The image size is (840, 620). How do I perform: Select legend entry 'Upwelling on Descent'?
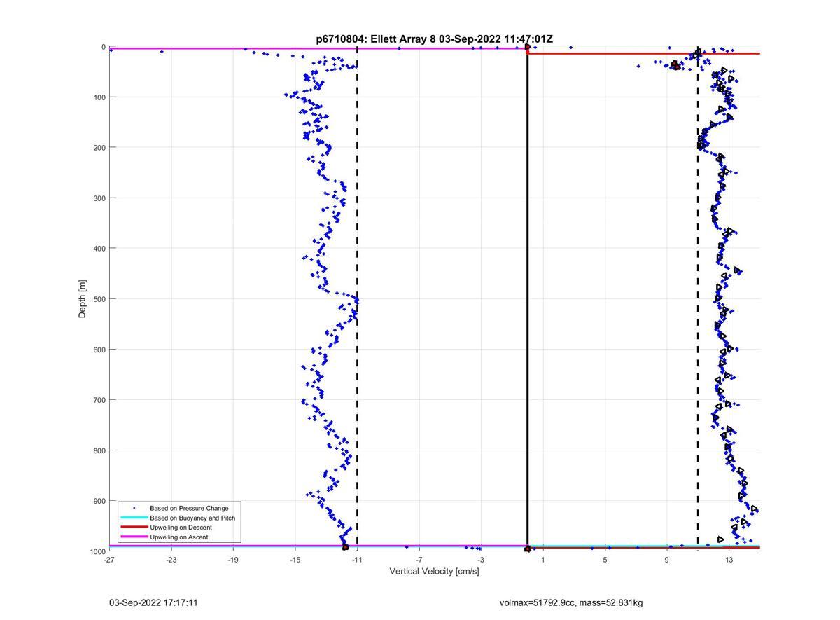coord(181,528)
